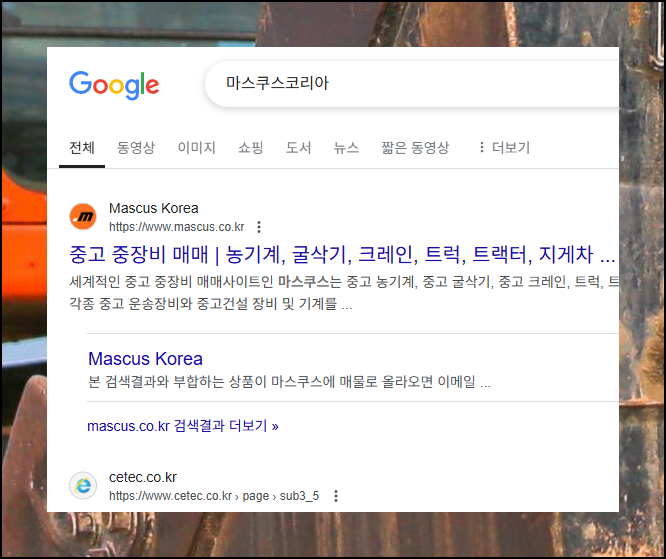Image resolution: width=666 pixels, height=559 pixels.
Task: Click the cetec.co.kr site name
Action: 143,477
